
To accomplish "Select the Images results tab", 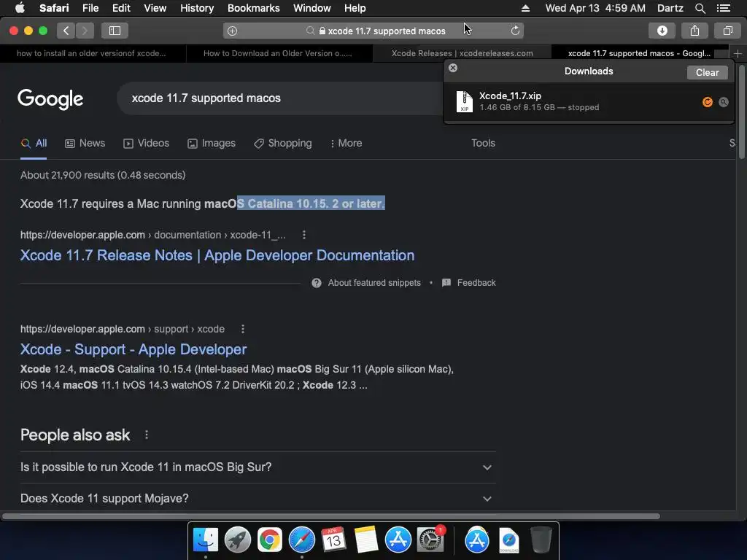I will click(212, 144).
